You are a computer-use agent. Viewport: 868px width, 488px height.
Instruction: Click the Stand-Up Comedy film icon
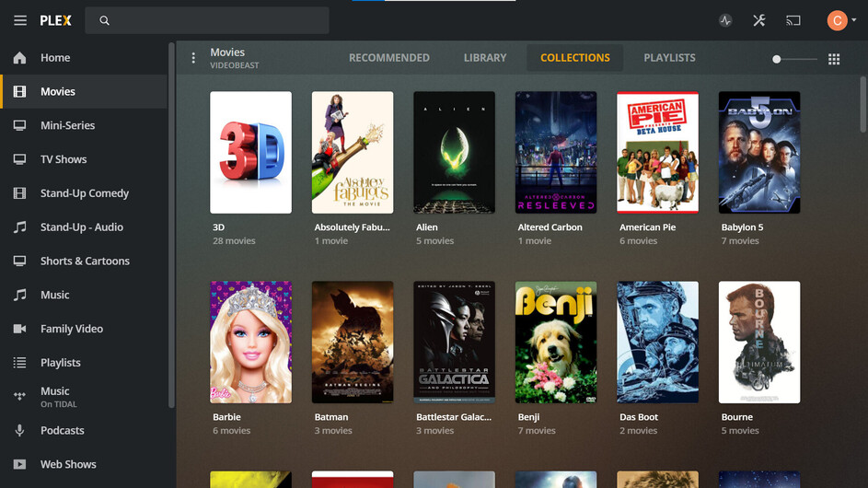click(x=19, y=192)
